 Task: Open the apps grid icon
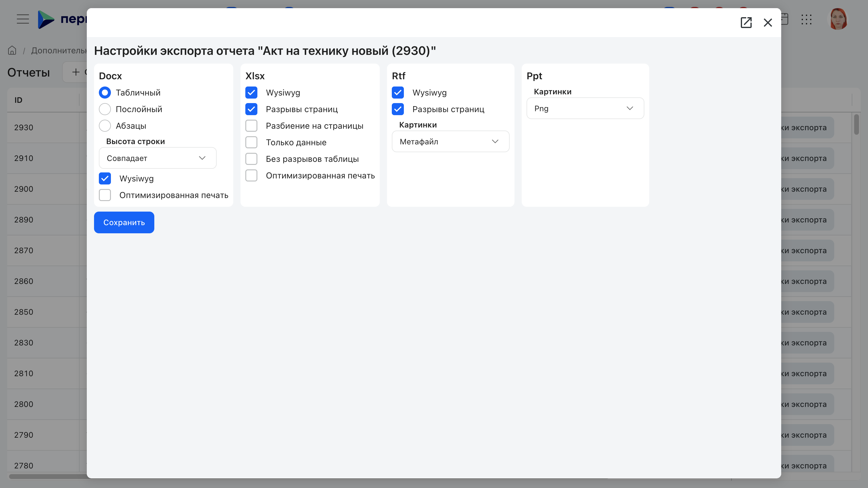click(806, 19)
